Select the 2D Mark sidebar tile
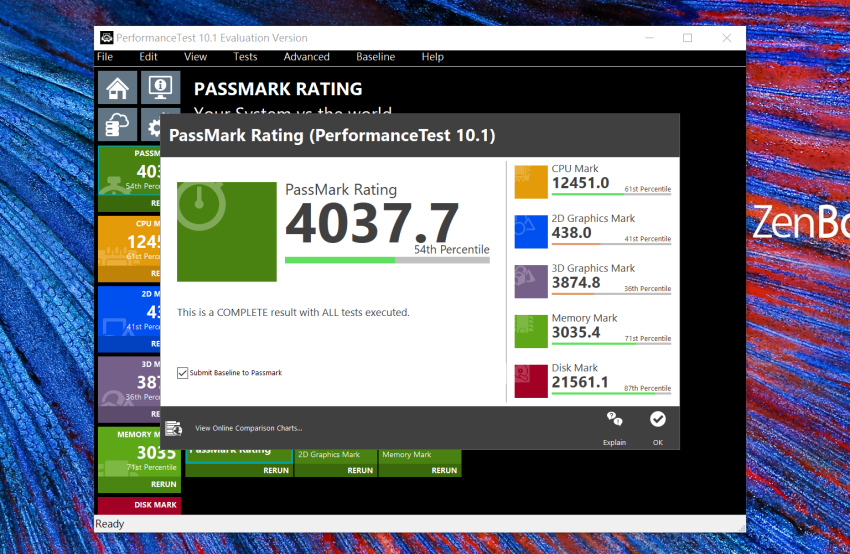The width and height of the screenshot is (850, 554). pos(129,320)
